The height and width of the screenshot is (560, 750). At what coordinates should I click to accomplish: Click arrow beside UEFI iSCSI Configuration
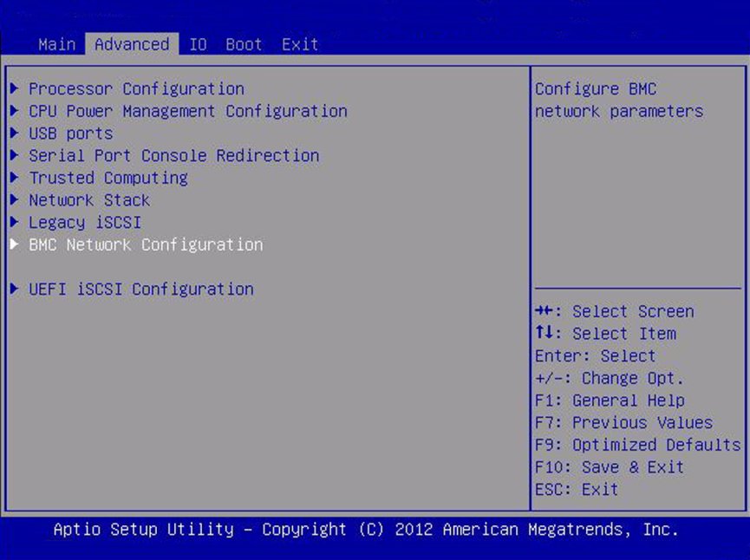[x=15, y=289]
